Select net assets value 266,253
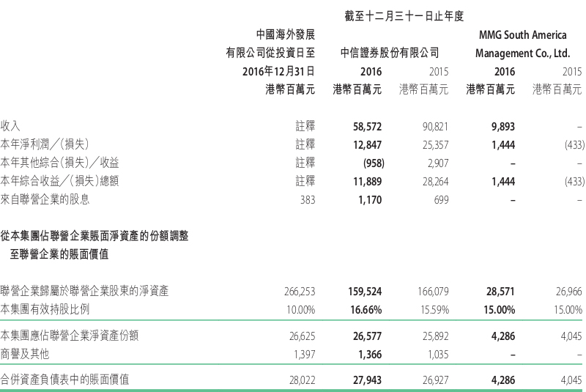 (x=300, y=292)
